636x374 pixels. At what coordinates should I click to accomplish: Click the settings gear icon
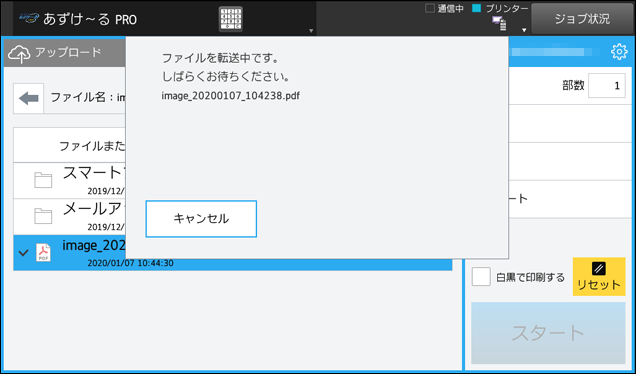(619, 52)
